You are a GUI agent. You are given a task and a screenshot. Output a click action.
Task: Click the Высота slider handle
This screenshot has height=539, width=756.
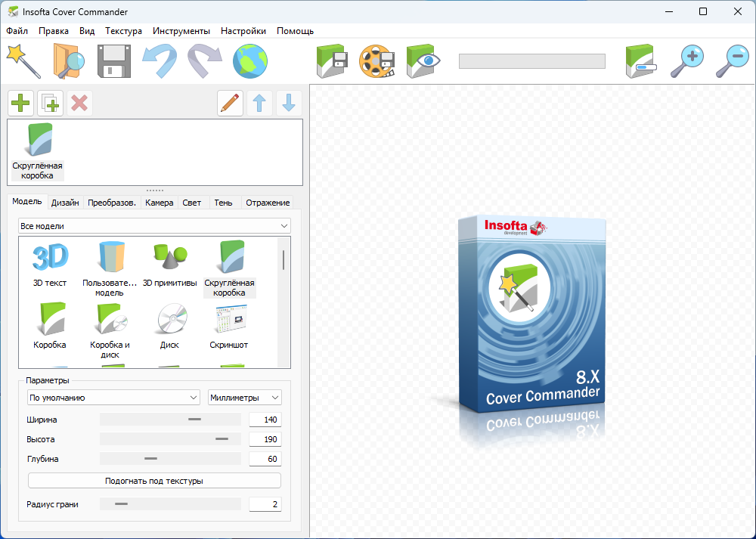pyautogui.click(x=222, y=439)
